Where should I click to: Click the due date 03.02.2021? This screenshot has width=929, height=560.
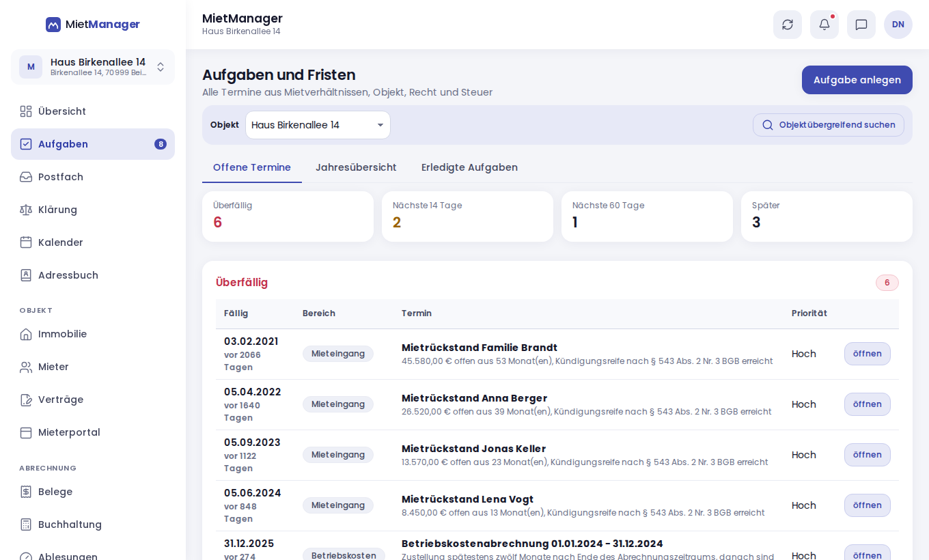(251, 341)
